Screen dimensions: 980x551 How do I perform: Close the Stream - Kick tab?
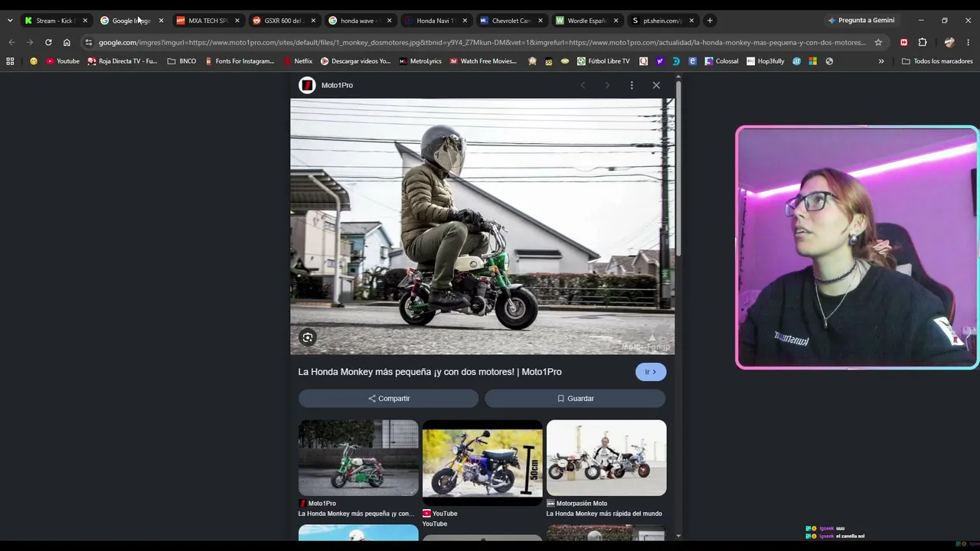[x=85, y=21]
